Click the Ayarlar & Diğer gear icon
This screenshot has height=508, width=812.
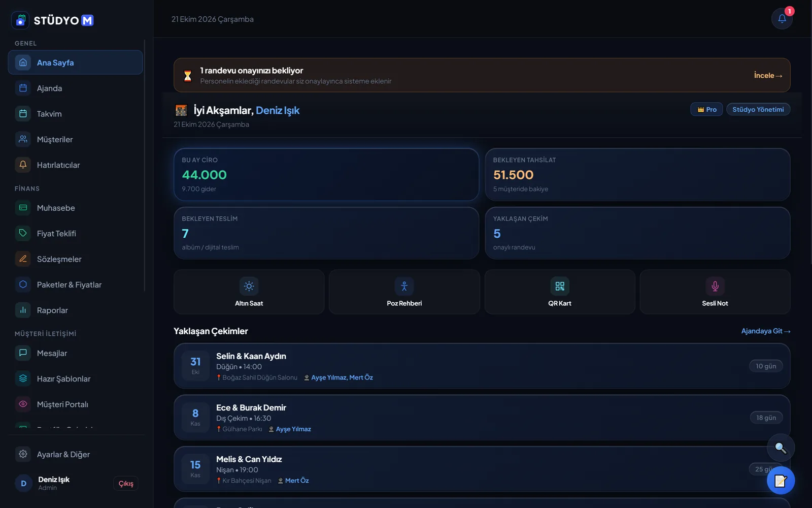coord(23,454)
